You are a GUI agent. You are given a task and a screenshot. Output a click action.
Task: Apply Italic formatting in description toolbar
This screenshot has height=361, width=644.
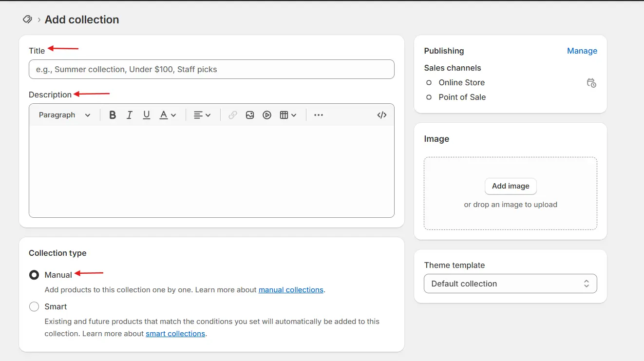pos(130,115)
